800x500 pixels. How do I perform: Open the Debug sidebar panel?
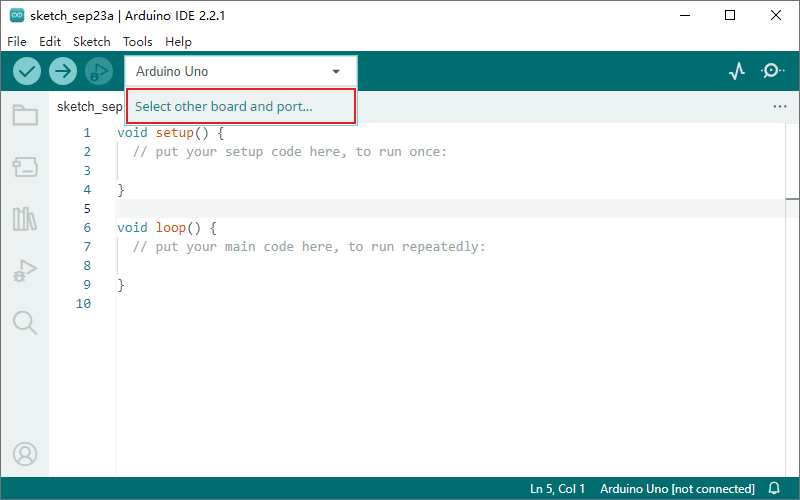pyautogui.click(x=25, y=270)
